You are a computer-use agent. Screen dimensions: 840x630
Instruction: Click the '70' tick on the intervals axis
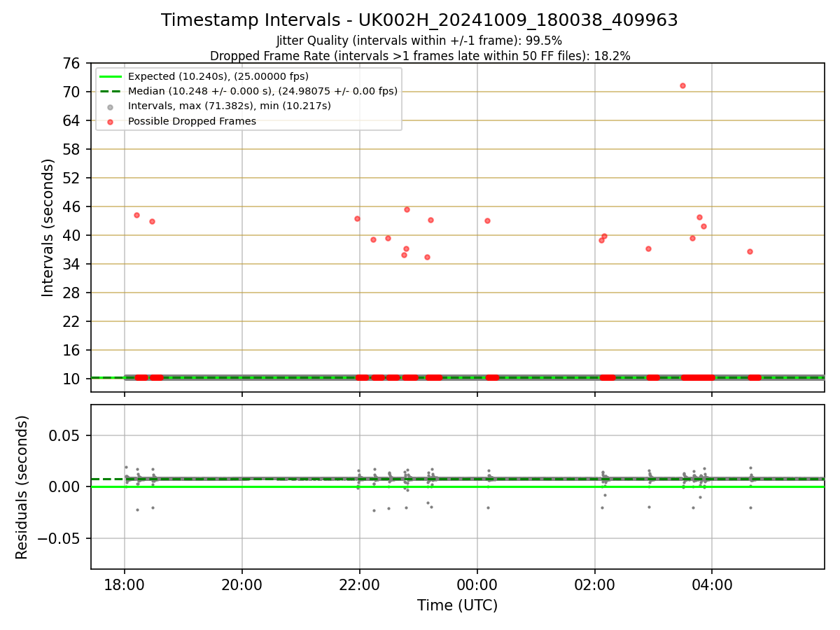point(73,92)
